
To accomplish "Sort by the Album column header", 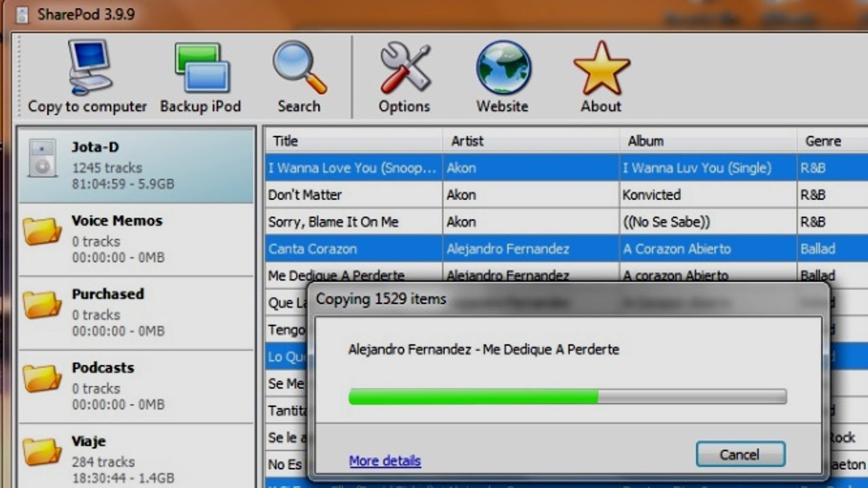I will click(x=708, y=141).
